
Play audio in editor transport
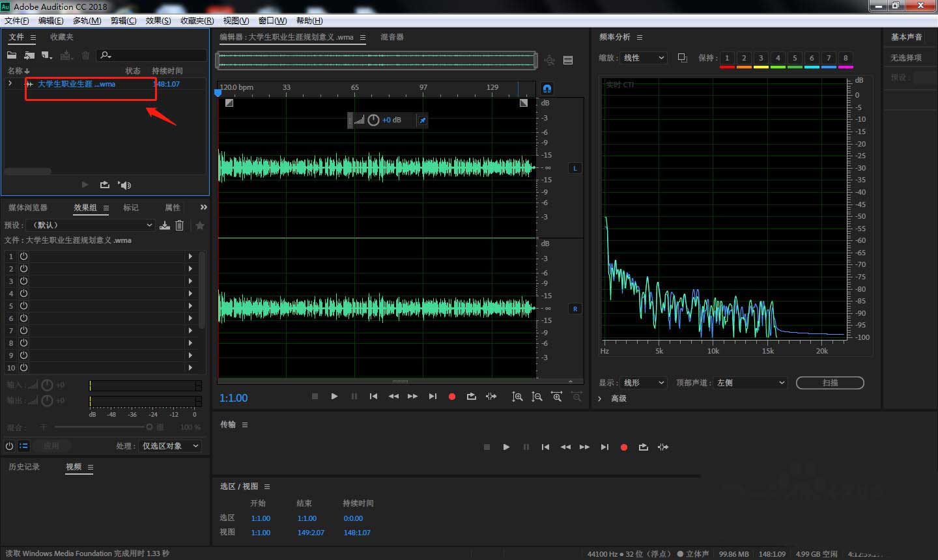334,397
